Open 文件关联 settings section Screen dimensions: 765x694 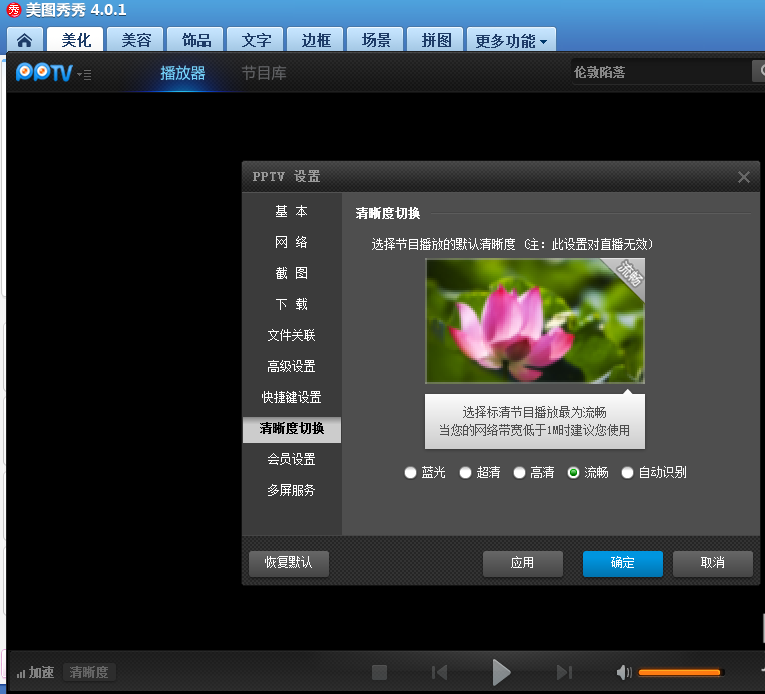(x=292, y=335)
